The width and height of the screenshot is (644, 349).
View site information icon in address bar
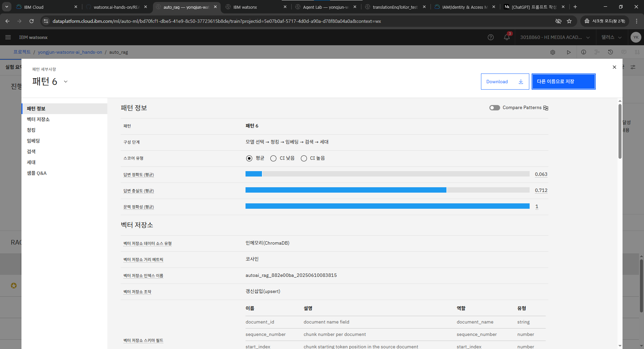coord(46,21)
